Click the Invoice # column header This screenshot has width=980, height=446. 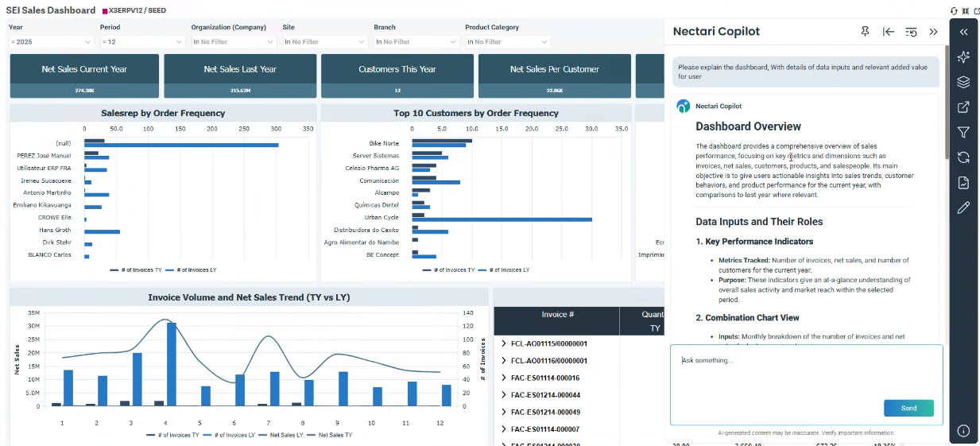pyautogui.click(x=557, y=314)
